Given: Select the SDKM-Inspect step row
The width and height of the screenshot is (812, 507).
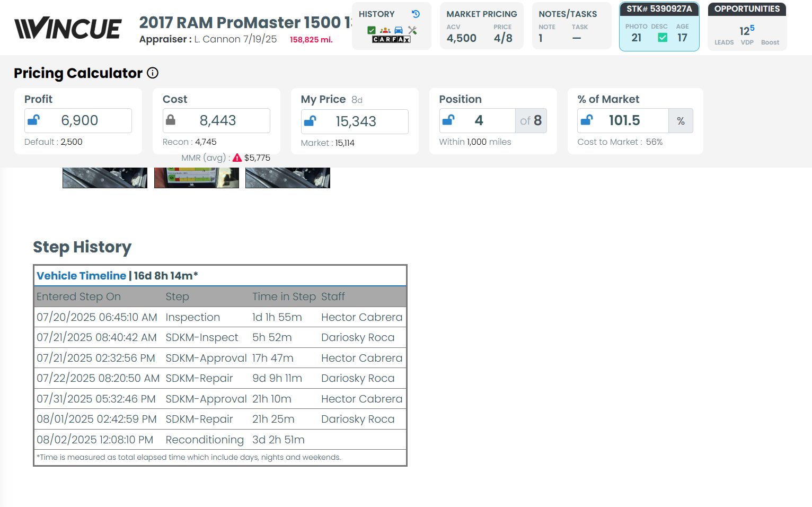Looking at the screenshot, I should (x=220, y=337).
